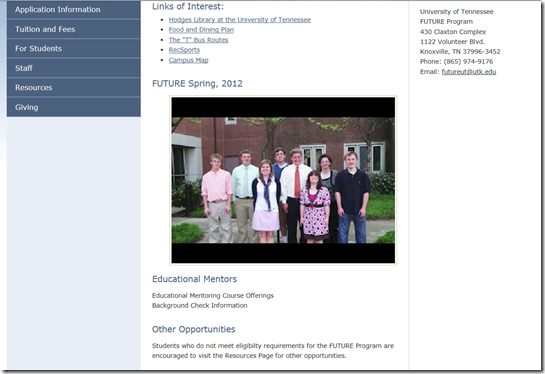Open Background Check Information text
The image size is (545, 374).
click(x=200, y=306)
